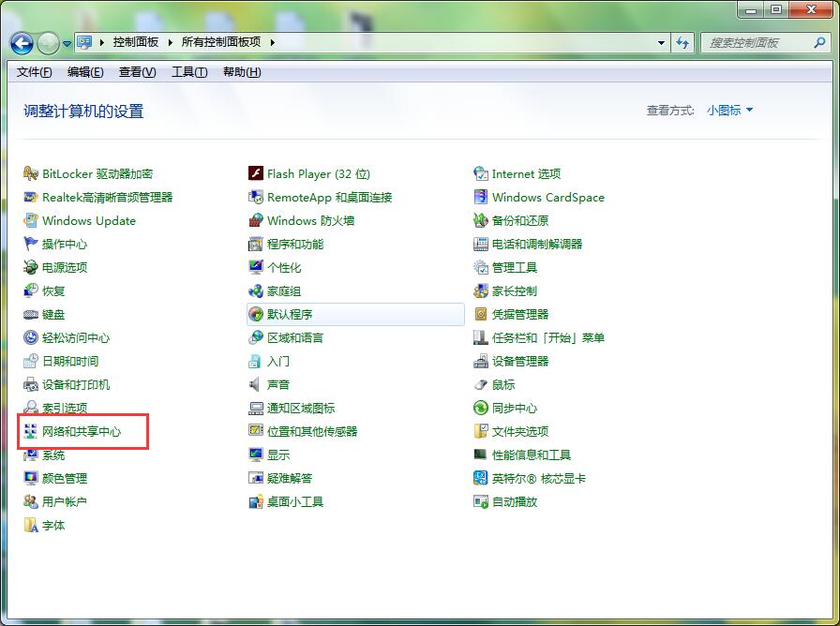Expand the arrow before 控制面板 breadcrumb
This screenshot has width=840, height=626.
click(x=102, y=42)
